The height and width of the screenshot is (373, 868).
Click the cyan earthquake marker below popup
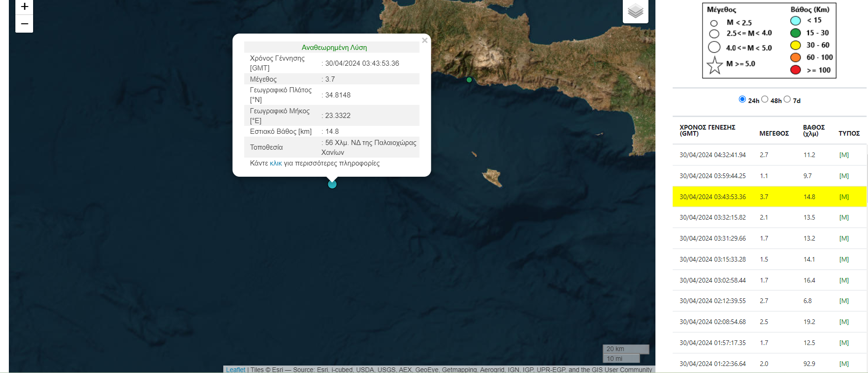click(x=332, y=184)
